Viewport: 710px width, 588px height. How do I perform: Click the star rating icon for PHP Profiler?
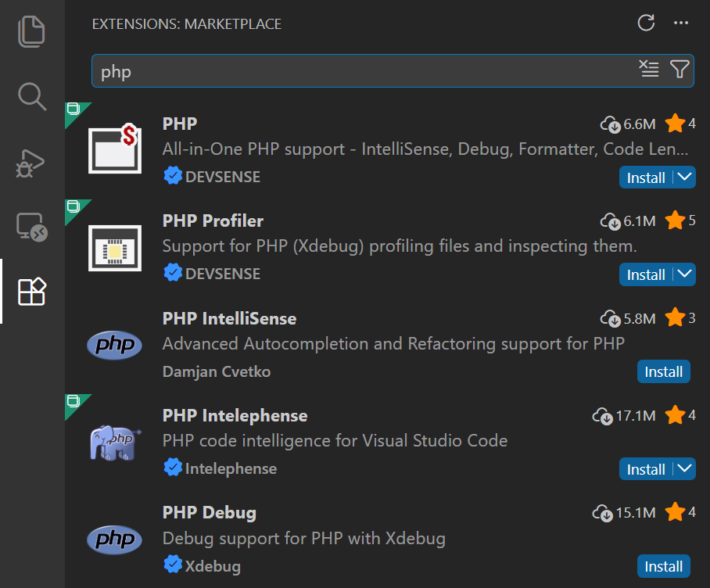(x=675, y=220)
